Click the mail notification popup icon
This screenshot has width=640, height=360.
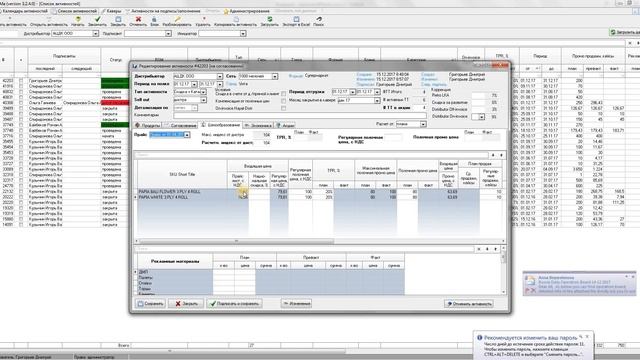point(530,281)
